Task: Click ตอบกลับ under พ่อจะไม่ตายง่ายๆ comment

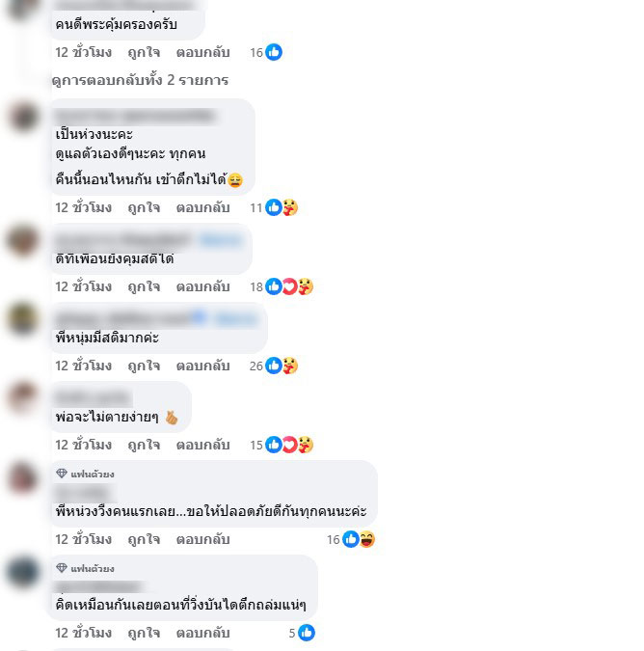Action: (x=202, y=445)
